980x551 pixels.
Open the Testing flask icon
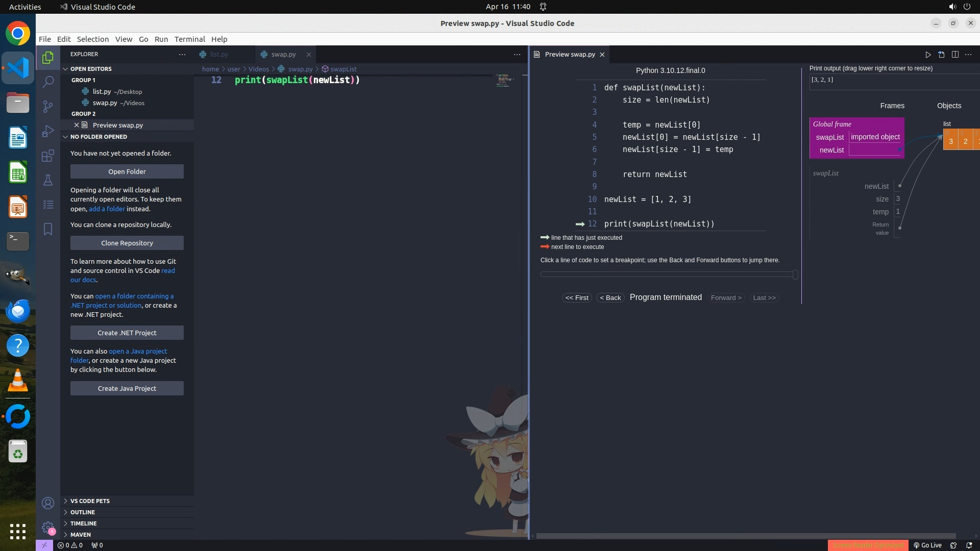[x=48, y=180]
